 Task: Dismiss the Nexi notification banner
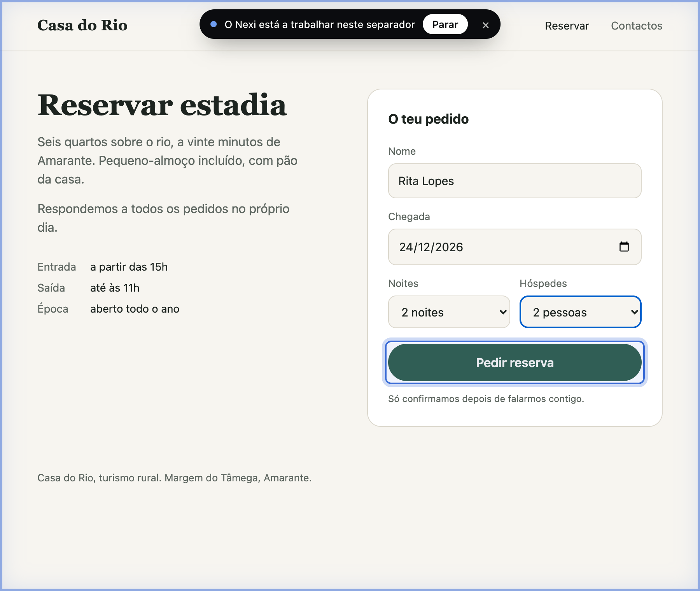pyautogui.click(x=485, y=25)
